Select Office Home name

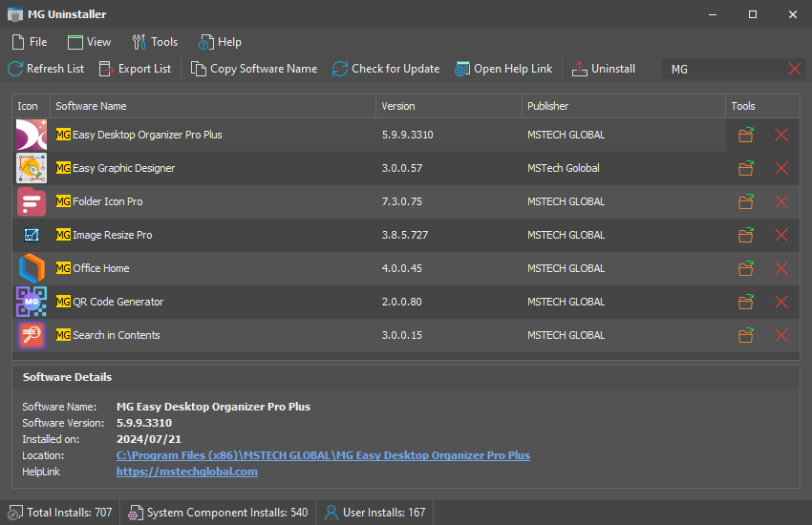[x=93, y=268]
